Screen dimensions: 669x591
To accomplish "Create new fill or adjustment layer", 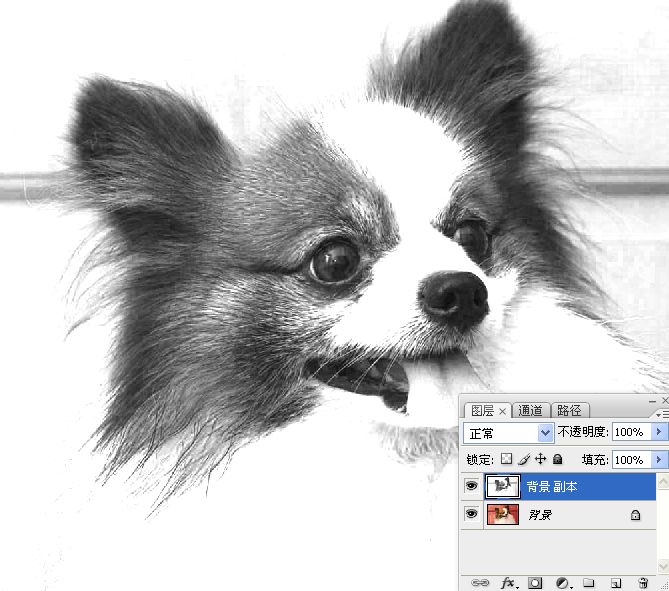I will [562, 583].
